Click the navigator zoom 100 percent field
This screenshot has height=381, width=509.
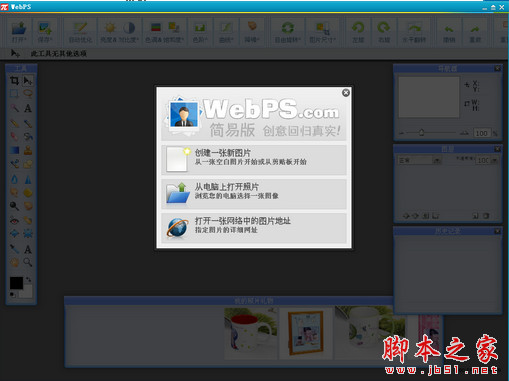pyautogui.click(x=481, y=133)
